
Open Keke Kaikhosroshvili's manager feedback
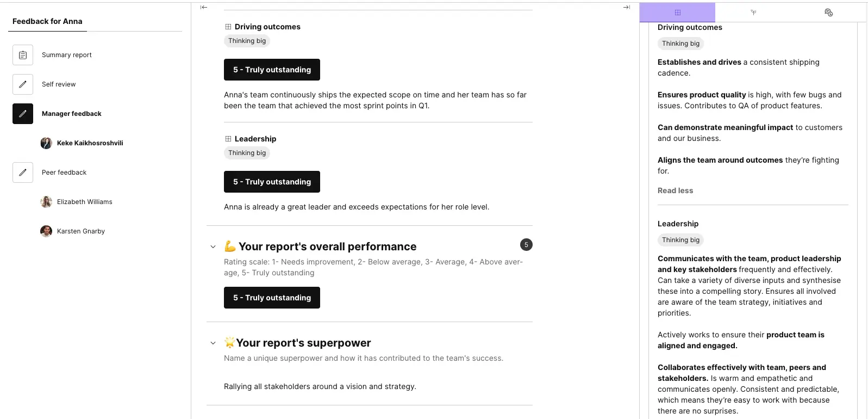pyautogui.click(x=90, y=143)
